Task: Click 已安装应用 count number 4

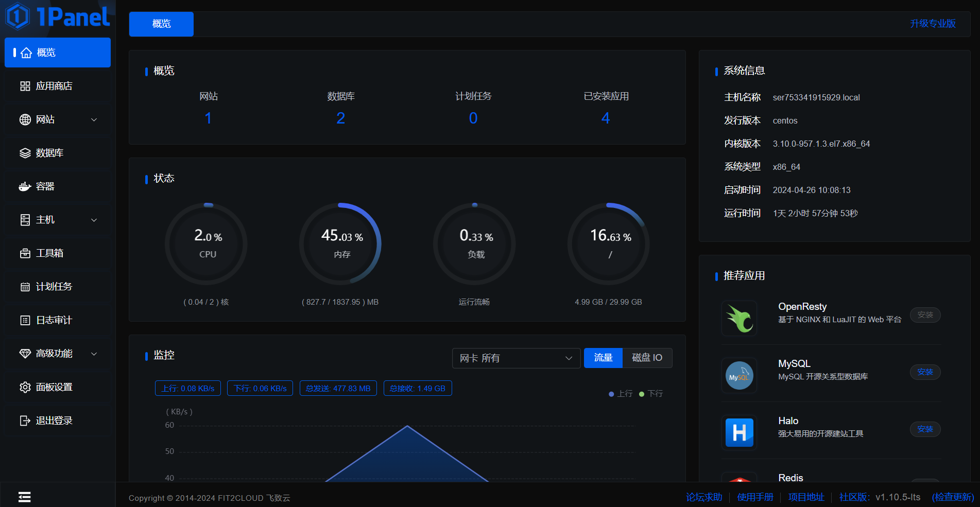Action: (x=606, y=118)
